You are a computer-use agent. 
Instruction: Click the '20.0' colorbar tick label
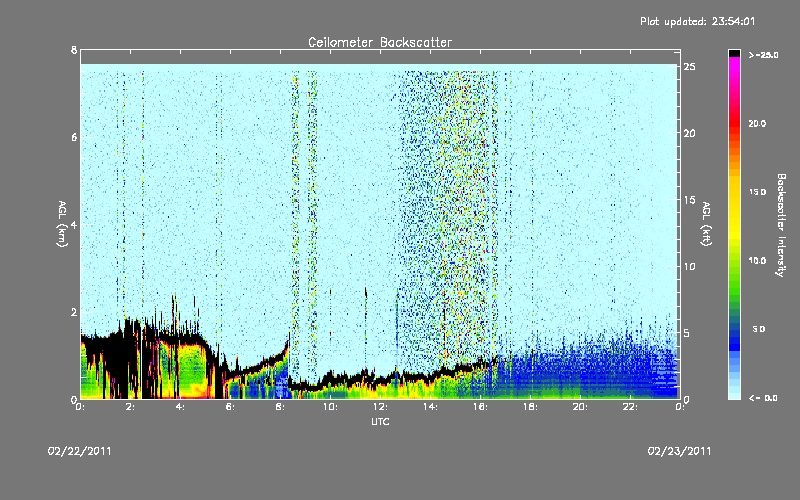tap(758, 123)
